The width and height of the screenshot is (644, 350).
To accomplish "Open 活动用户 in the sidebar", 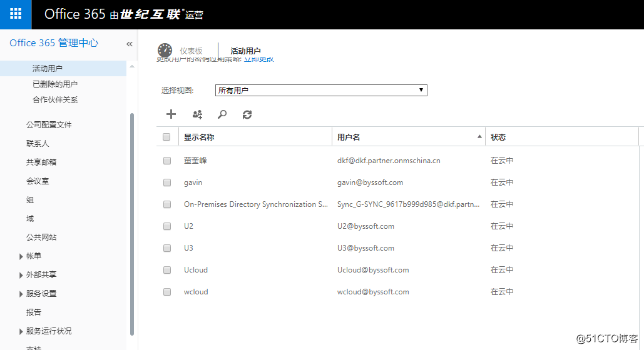I will tap(47, 69).
